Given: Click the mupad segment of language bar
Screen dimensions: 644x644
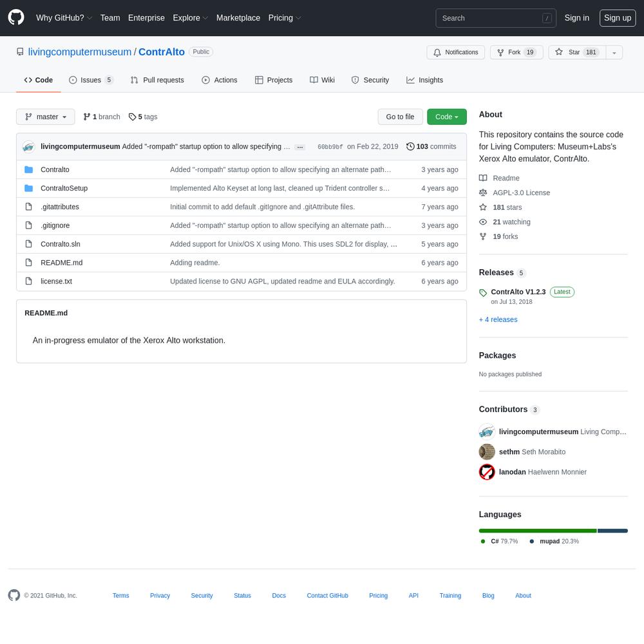Looking at the screenshot, I should coord(612,531).
